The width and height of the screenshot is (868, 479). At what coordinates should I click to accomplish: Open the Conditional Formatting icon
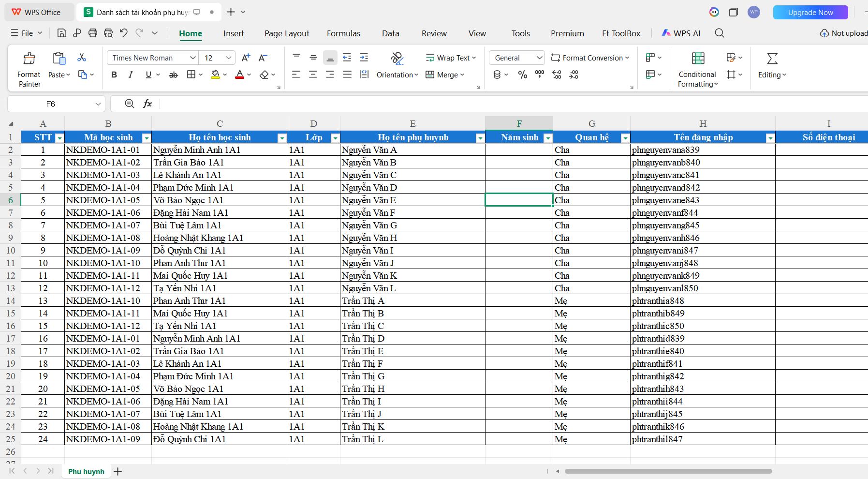(698, 59)
